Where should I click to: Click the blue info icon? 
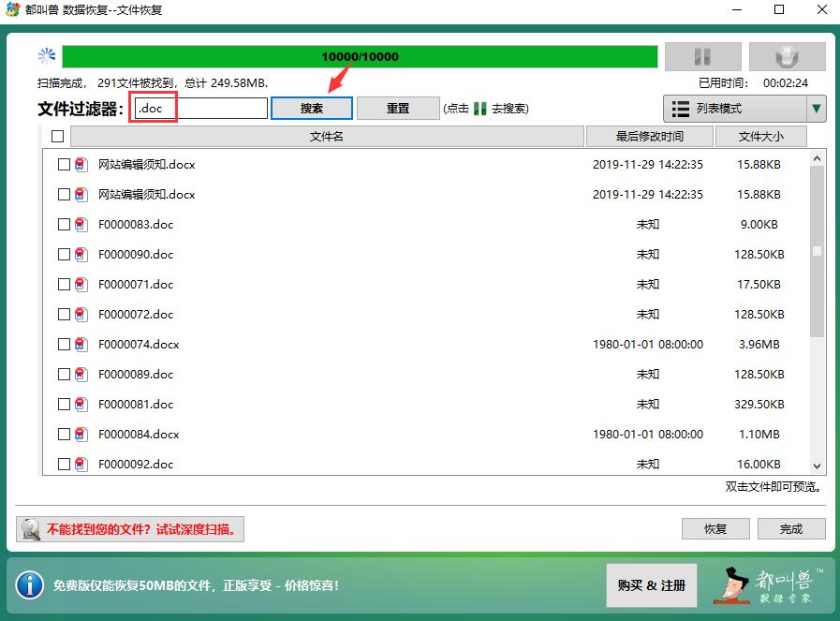(x=29, y=585)
